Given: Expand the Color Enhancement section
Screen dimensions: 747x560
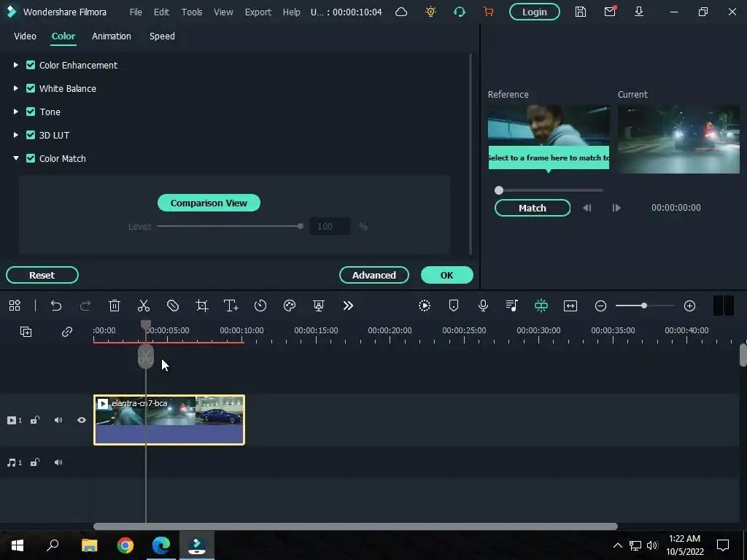Looking at the screenshot, I should [16, 65].
